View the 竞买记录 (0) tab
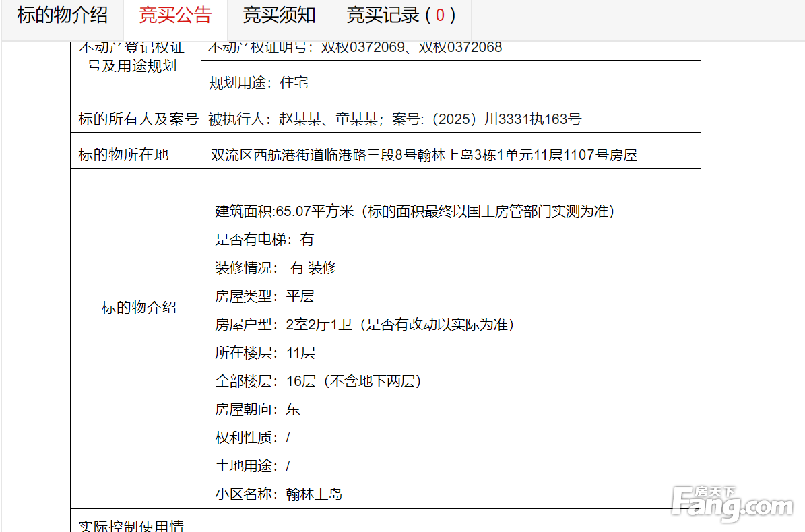Screen dimensions: 805x532 click(x=401, y=15)
